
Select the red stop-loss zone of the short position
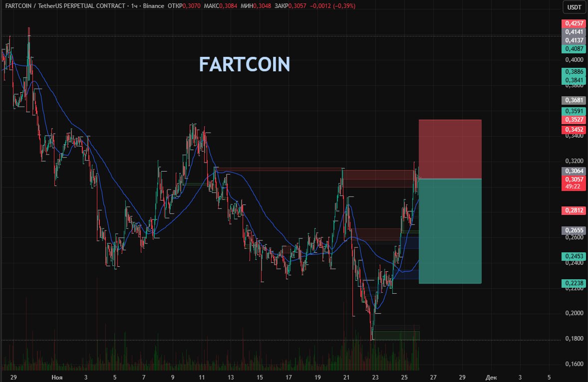(x=450, y=149)
